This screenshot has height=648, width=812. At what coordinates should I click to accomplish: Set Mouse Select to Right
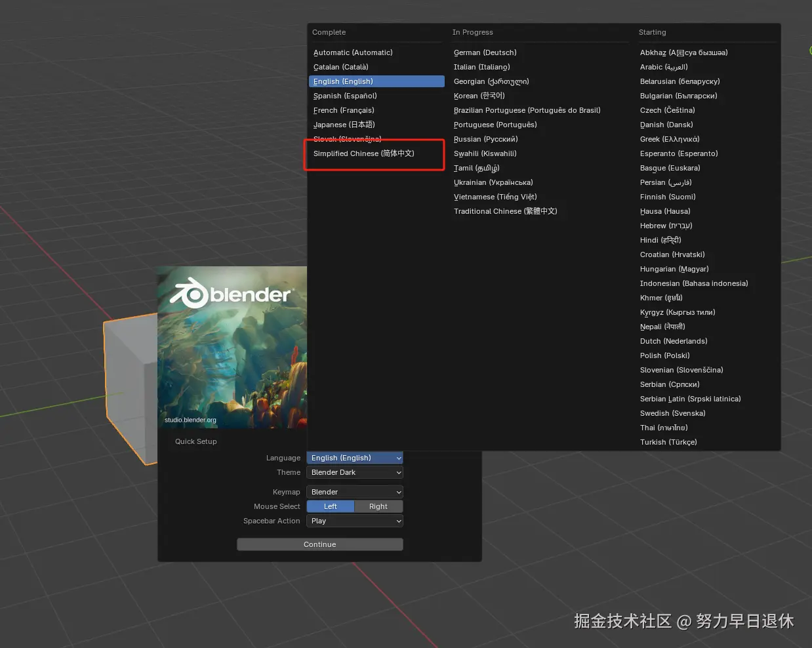click(378, 506)
